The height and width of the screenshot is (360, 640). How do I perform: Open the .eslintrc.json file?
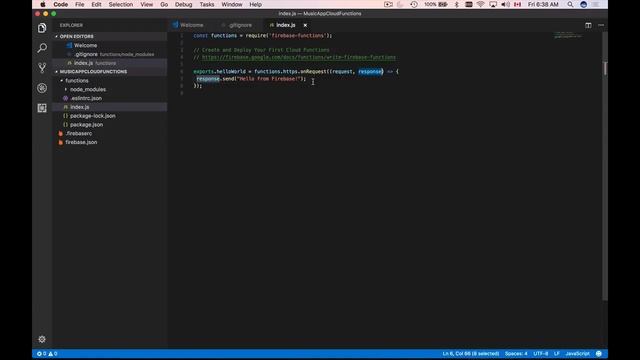(86, 98)
